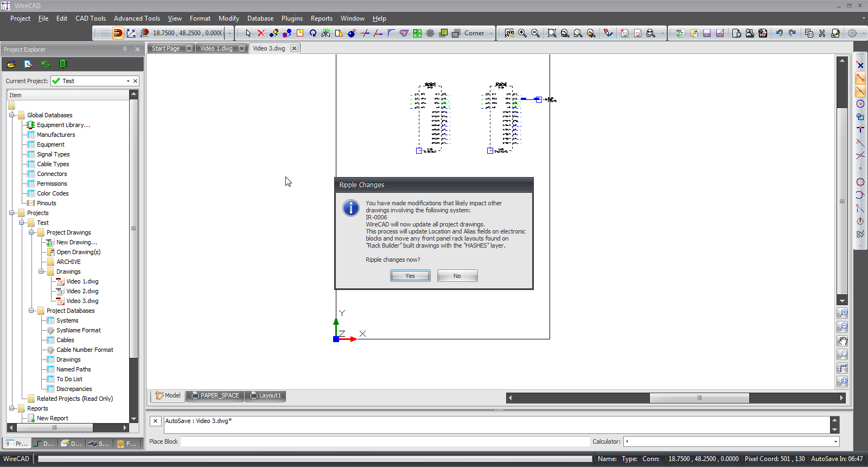Click the undo arrow icon
The image size is (868, 467).
click(x=780, y=33)
